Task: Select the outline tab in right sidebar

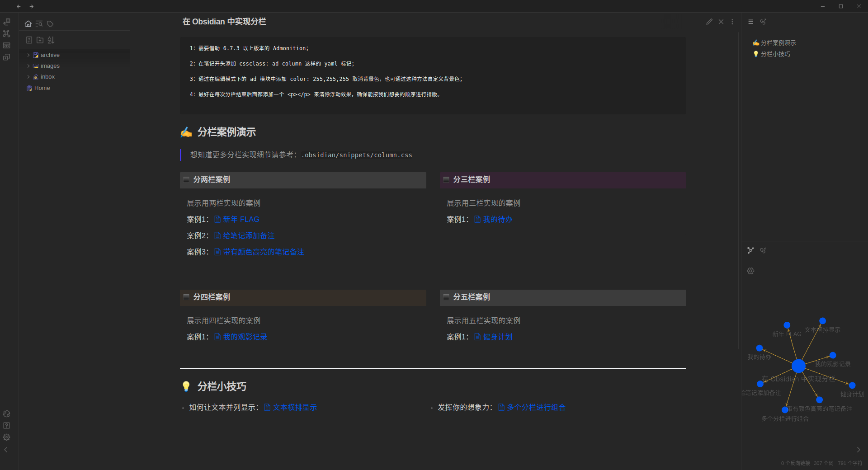Action: click(750, 22)
